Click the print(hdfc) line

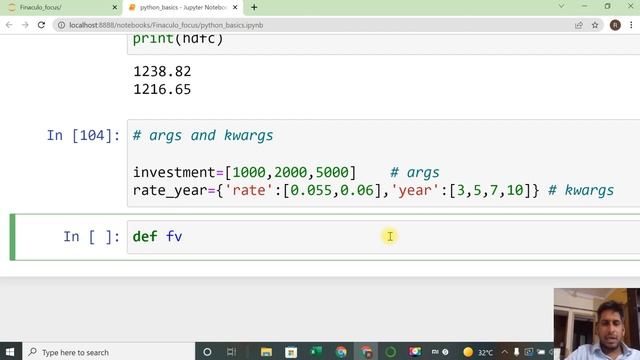click(178, 39)
